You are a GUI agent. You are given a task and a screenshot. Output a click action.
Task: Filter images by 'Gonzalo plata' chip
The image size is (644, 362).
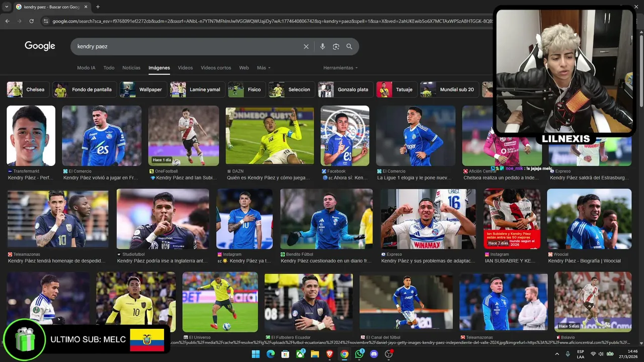pyautogui.click(x=346, y=89)
